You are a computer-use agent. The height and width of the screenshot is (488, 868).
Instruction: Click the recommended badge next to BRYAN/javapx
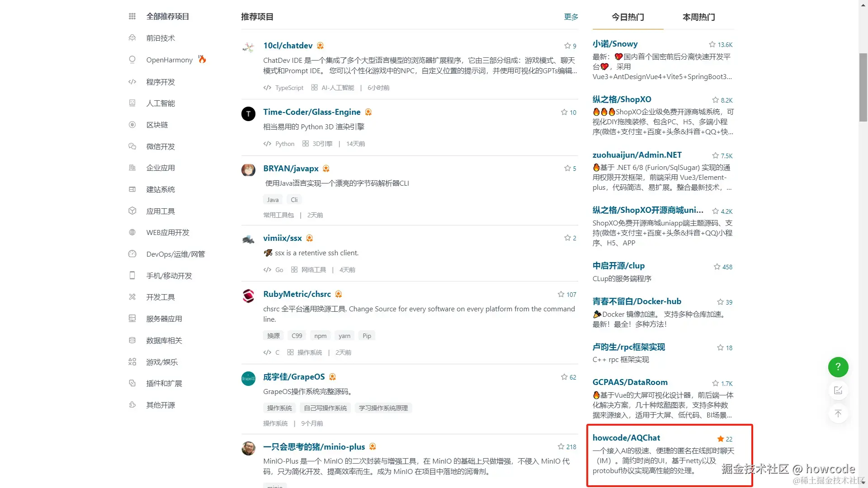tap(326, 169)
